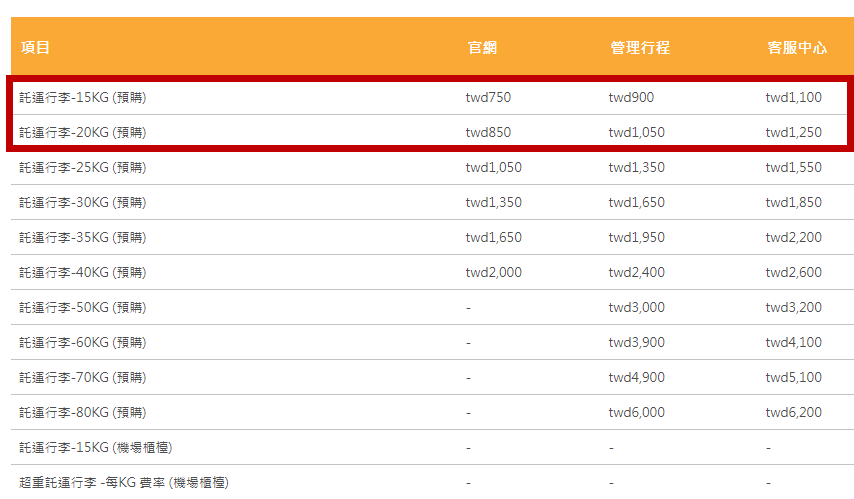Click the twd4,900 price cell
The image size is (854, 499).
click(637, 378)
